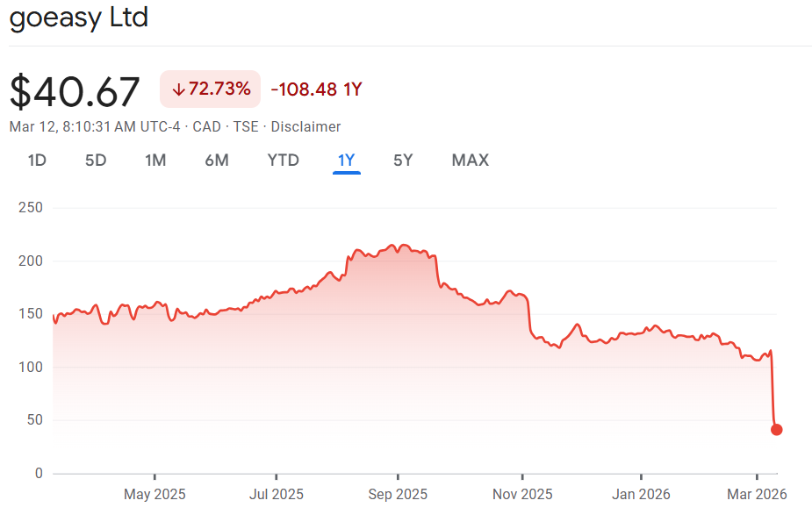Open the Disclaimer link

tap(305, 127)
